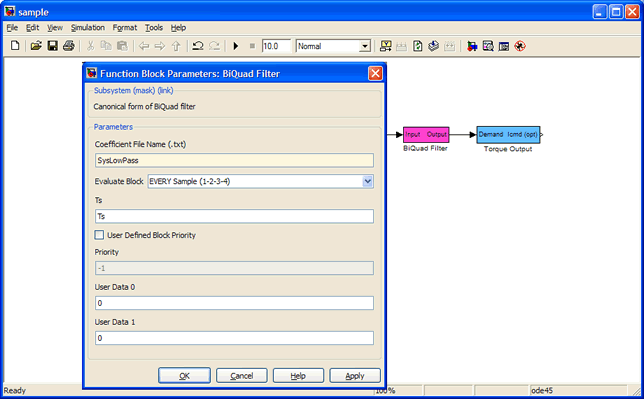This screenshot has height=399, width=644.
Task: Select the blue Torque Output block
Action: pyautogui.click(x=508, y=134)
